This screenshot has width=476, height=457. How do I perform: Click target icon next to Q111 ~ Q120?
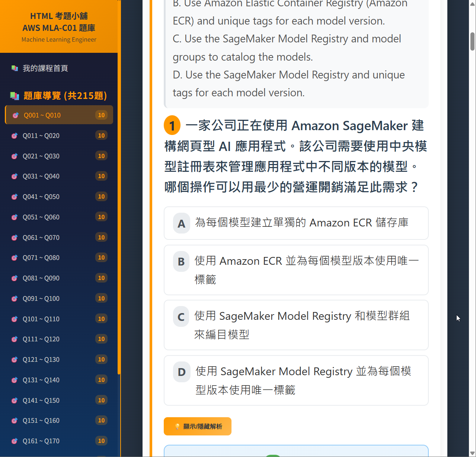pos(15,339)
